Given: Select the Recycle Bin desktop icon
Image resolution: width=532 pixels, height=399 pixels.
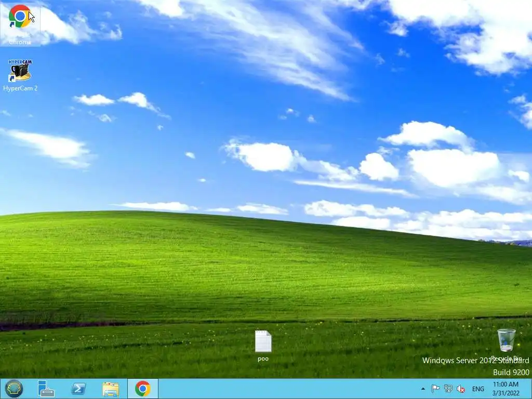Looking at the screenshot, I should coord(506,344).
